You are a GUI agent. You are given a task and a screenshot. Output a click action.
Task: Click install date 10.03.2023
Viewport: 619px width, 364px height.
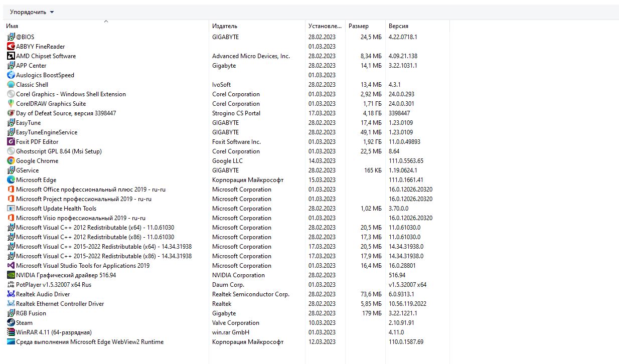pos(322,323)
